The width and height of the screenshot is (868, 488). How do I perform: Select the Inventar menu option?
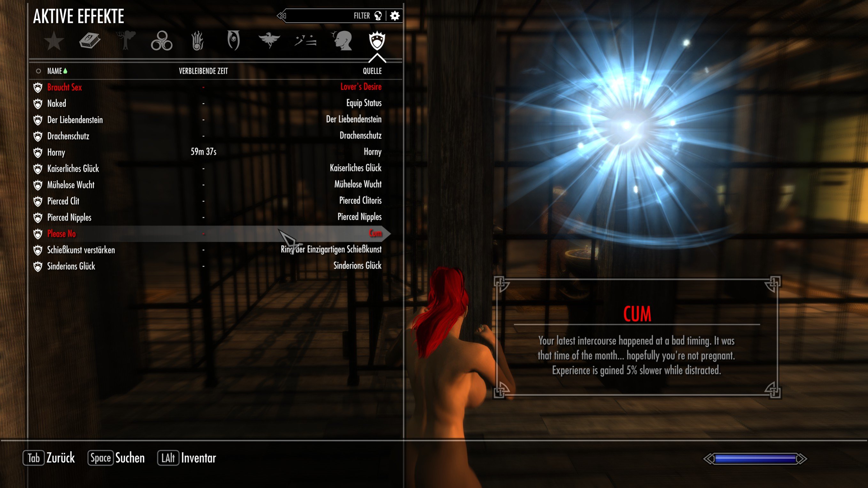pyautogui.click(x=201, y=458)
